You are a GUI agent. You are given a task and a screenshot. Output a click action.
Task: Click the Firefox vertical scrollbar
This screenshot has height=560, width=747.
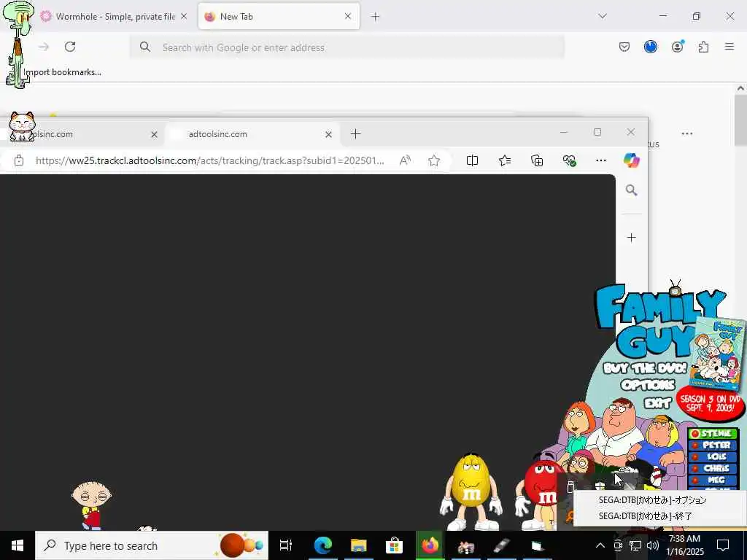pos(741,119)
